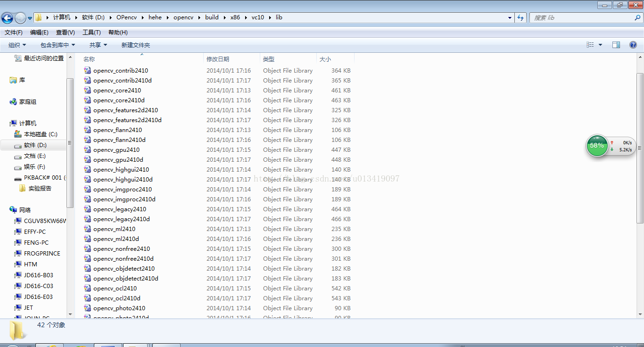Click the opencv_highgui2410 file icon
Viewport: 644px width, 347px height.
click(x=87, y=169)
